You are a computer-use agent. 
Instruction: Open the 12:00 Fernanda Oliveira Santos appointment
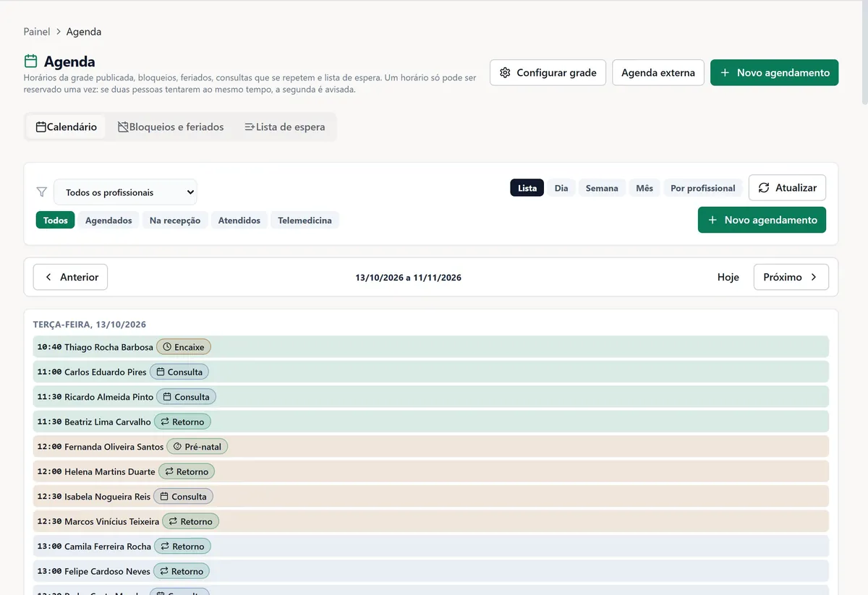point(431,447)
